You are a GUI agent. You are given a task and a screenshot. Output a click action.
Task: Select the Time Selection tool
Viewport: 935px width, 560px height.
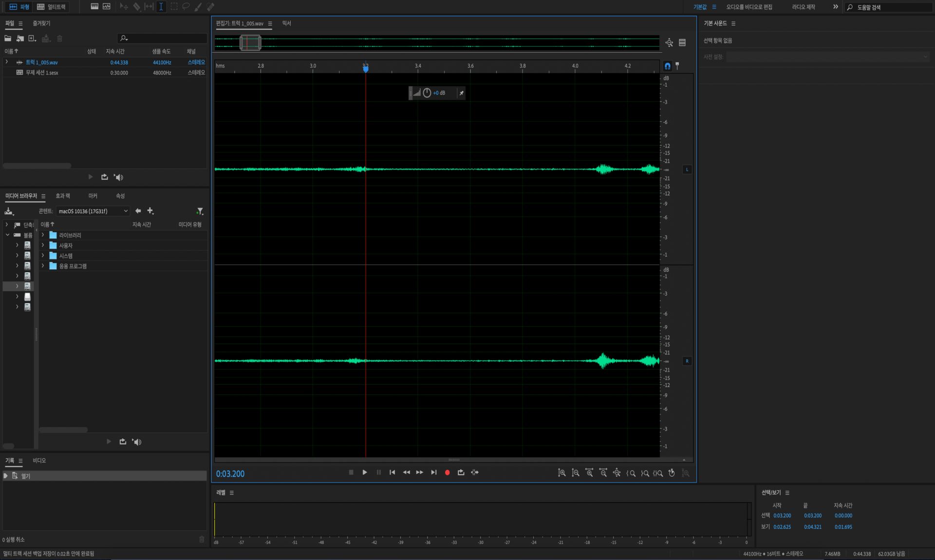(161, 7)
